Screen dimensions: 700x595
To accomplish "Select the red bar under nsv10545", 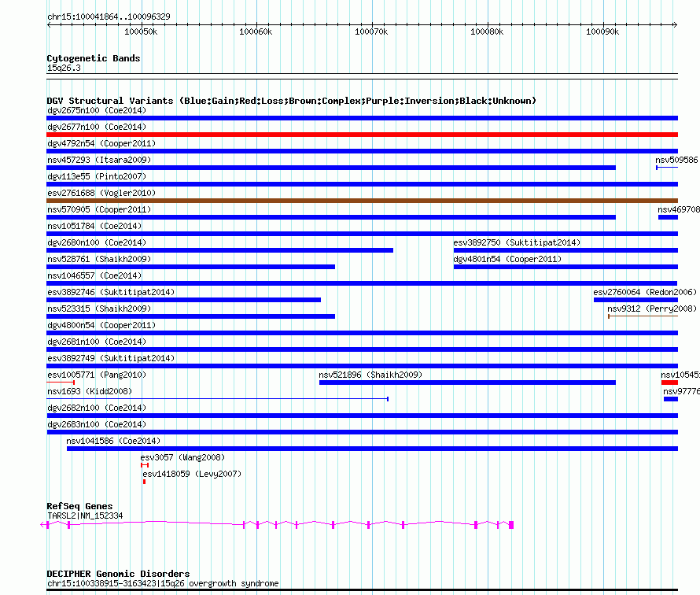I will tap(669, 382).
